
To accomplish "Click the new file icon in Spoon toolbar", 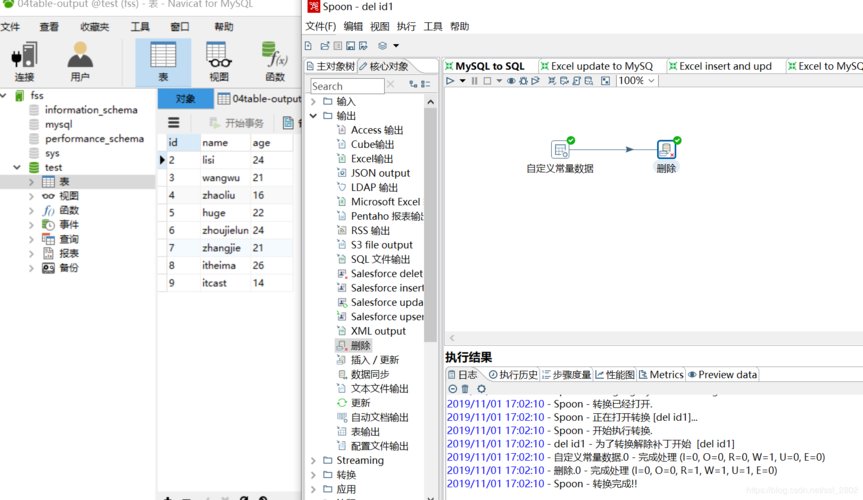I will coord(309,46).
